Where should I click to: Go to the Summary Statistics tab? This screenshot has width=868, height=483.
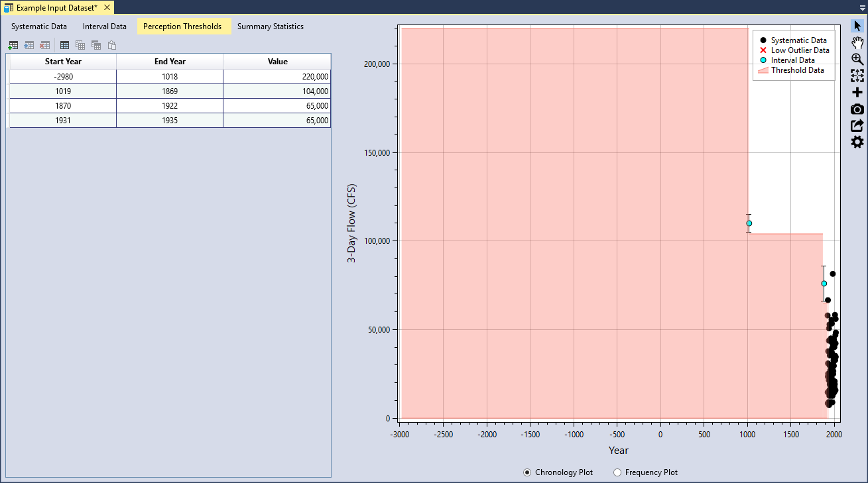click(x=271, y=27)
